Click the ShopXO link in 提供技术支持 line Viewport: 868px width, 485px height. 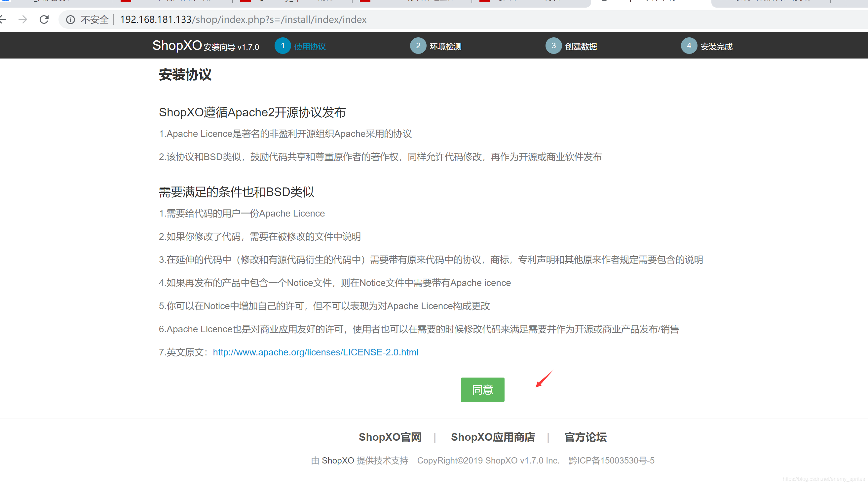338,461
